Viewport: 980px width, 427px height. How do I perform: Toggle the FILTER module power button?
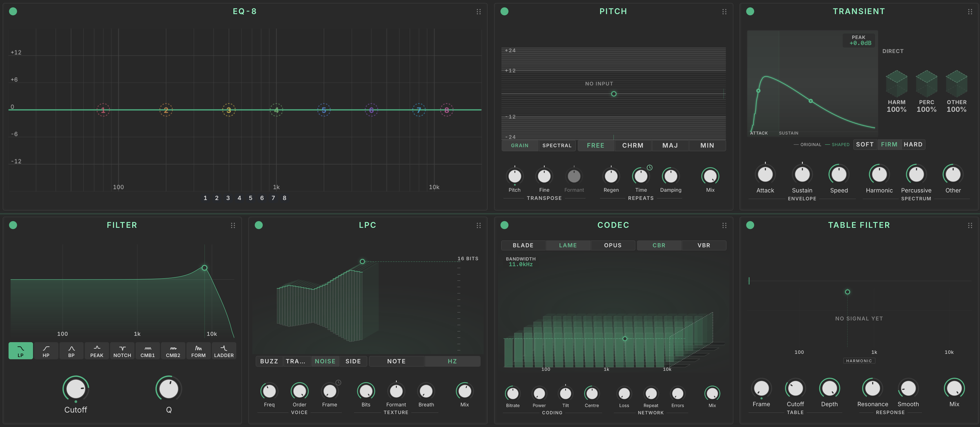13,225
